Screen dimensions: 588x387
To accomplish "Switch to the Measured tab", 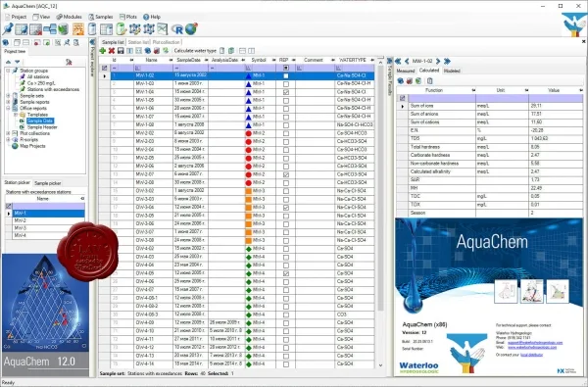I will pyautogui.click(x=406, y=71).
